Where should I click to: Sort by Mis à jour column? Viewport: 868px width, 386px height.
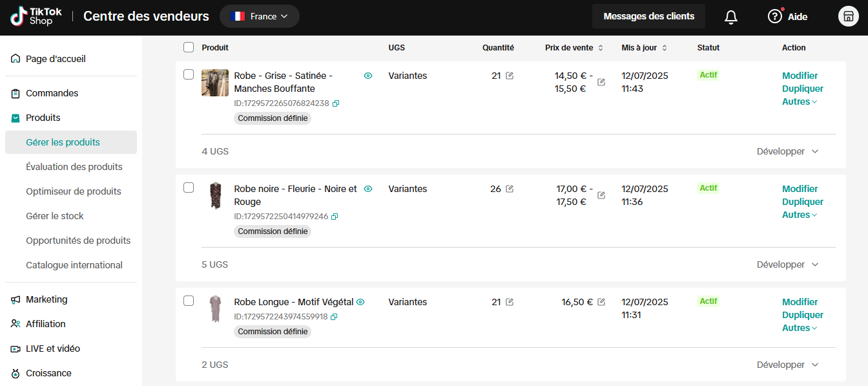(x=665, y=48)
